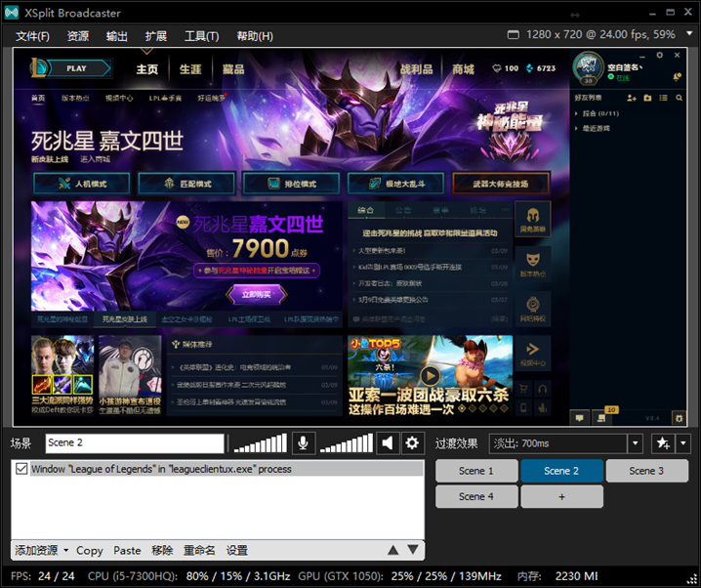Click the favorite transition star icon

click(663, 443)
